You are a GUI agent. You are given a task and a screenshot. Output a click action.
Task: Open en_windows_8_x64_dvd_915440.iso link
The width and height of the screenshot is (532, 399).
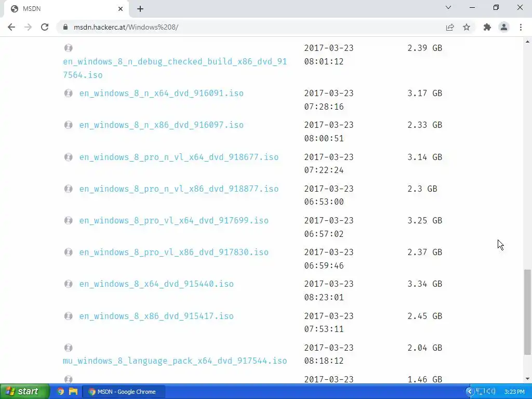[156, 284]
